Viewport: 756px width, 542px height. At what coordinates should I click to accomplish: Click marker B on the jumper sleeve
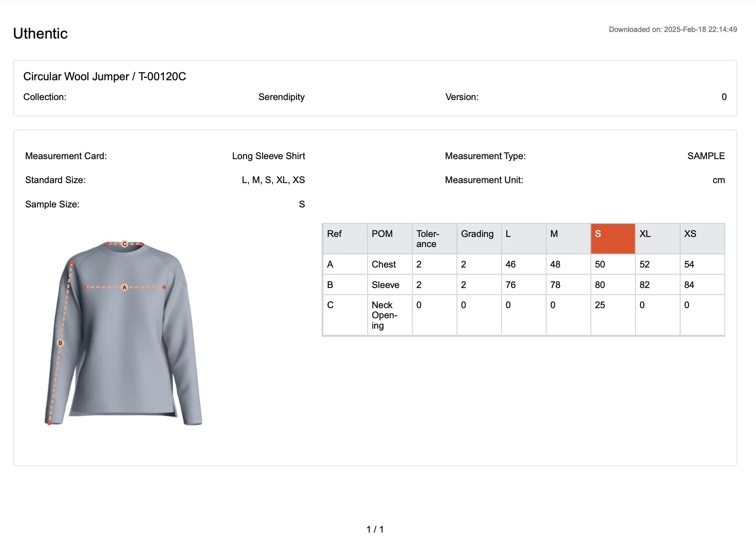pyautogui.click(x=60, y=343)
